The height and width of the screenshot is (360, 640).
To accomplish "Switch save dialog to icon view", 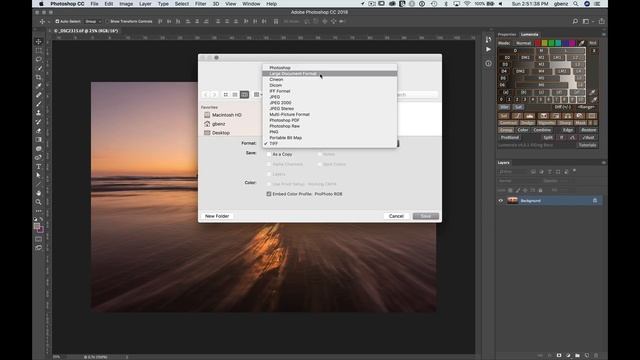I will point(226,95).
